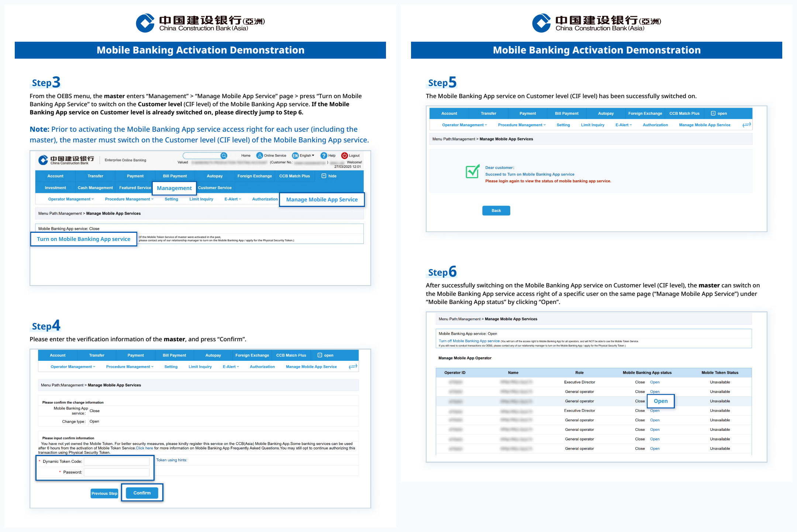The height and width of the screenshot is (532, 797).
Task: Click the Back button in Step 5
Action: coord(496,211)
